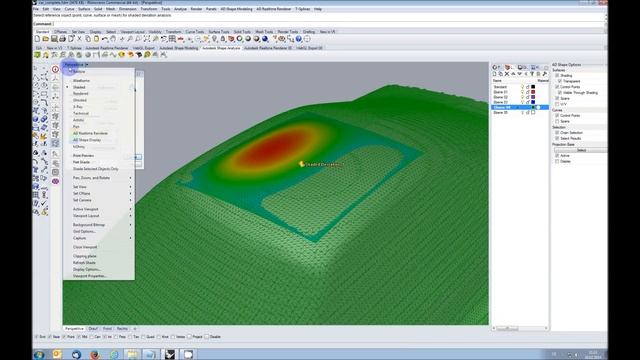Click the Move layer down triangle icon

tap(520, 74)
